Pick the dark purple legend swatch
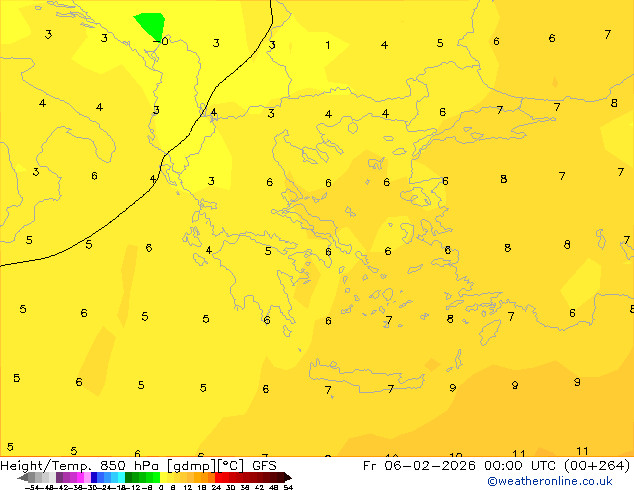This screenshot has width=634, height=490. point(59,477)
